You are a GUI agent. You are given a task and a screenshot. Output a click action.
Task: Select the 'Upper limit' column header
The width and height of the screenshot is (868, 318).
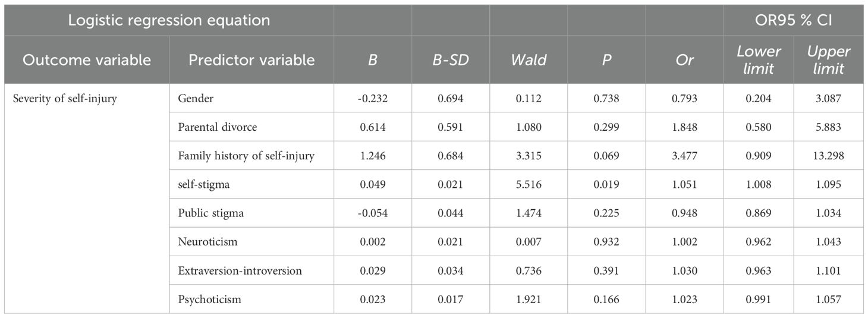coord(829,60)
